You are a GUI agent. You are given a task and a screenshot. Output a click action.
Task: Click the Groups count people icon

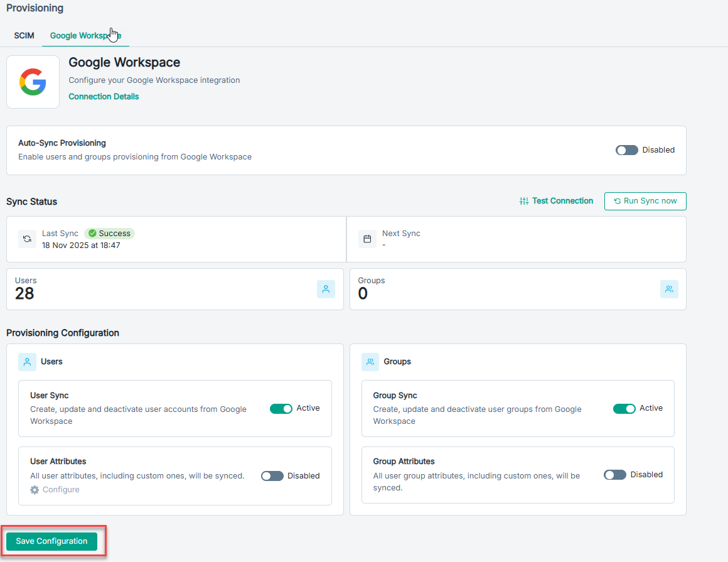tap(669, 289)
